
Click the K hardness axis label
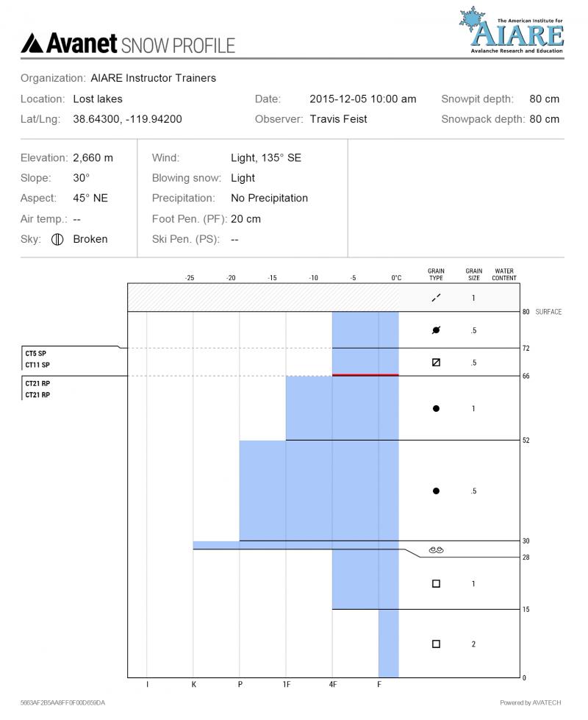click(193, 685)
